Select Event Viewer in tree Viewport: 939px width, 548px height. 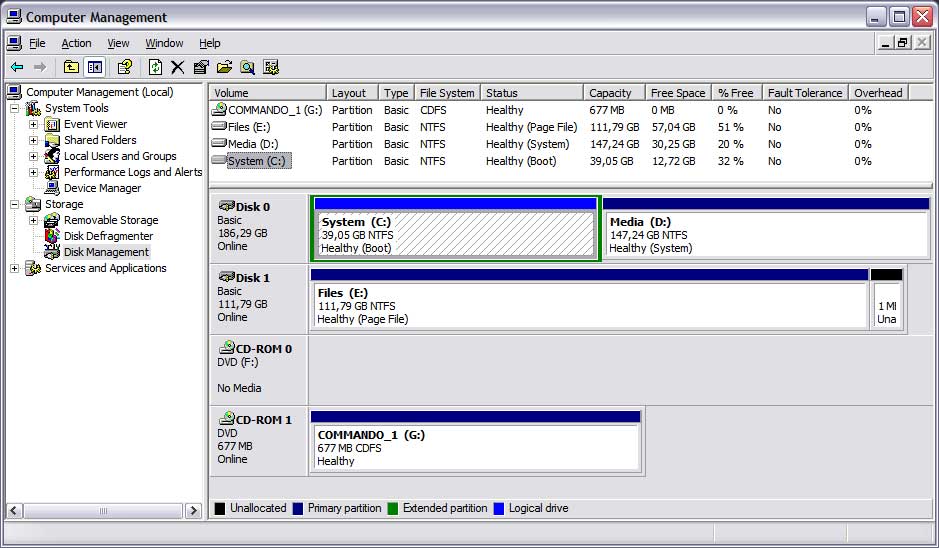(95, 124)
